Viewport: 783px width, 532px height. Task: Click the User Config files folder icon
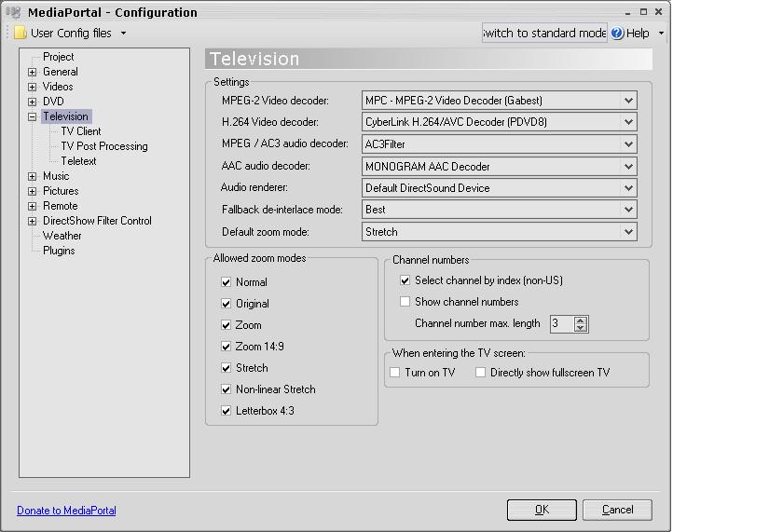20,33
